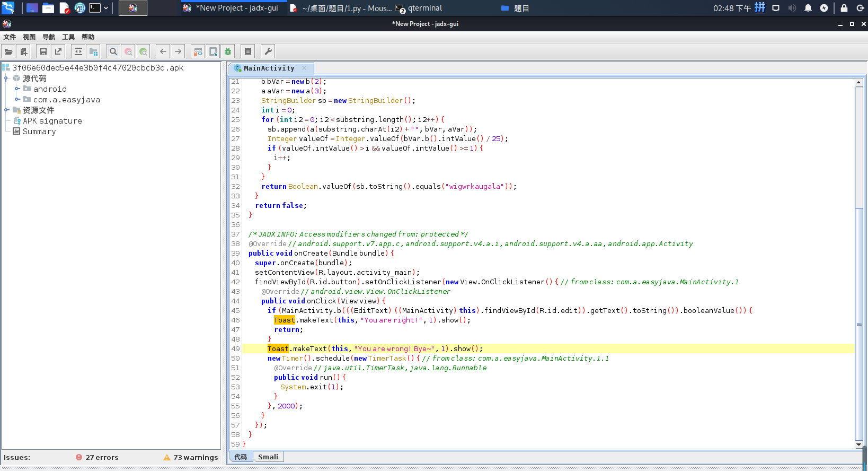Open comment search green icon
This screenshot has height=471, width=868.
(x=143, y=51)
